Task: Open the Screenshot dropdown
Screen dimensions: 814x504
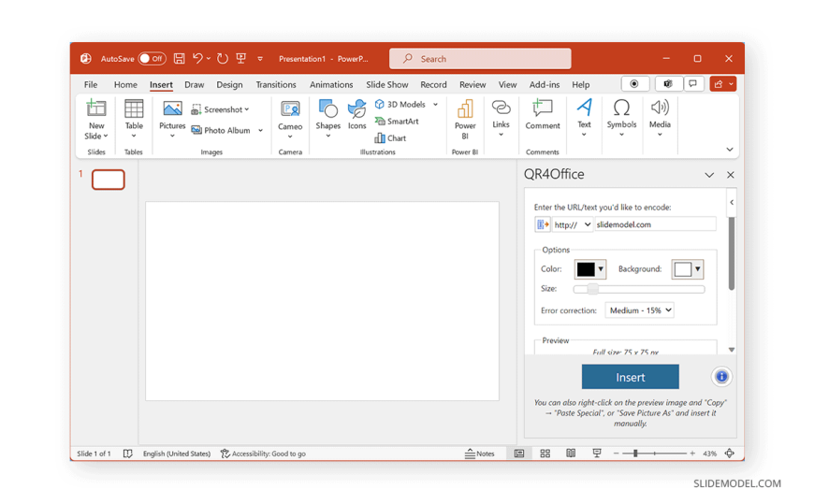Action: 220,109
